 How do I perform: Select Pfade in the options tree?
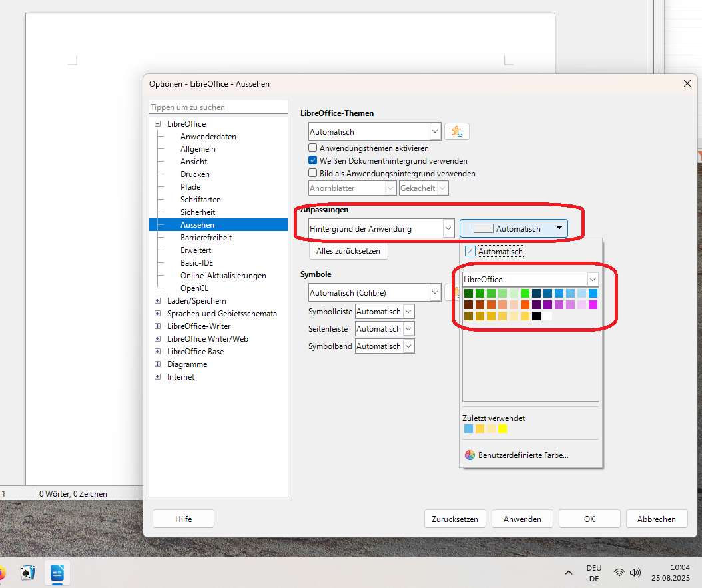pyautogui.click(x=190, y=187)
